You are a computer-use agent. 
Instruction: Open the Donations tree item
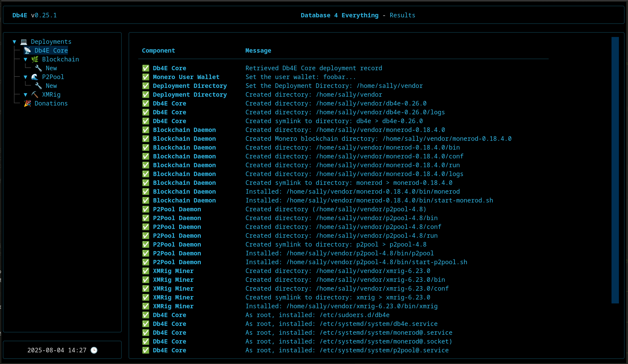(x=51, y=104)
